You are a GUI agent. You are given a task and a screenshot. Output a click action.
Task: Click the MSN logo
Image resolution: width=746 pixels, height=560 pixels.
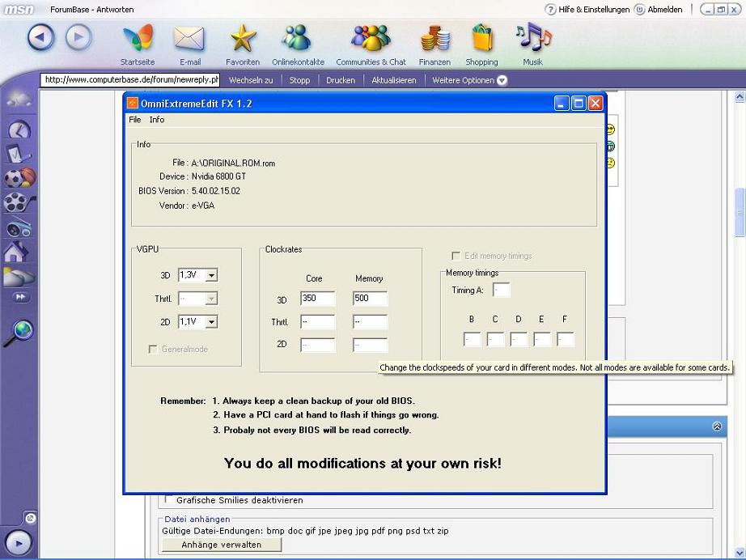[x=19, y=9]
